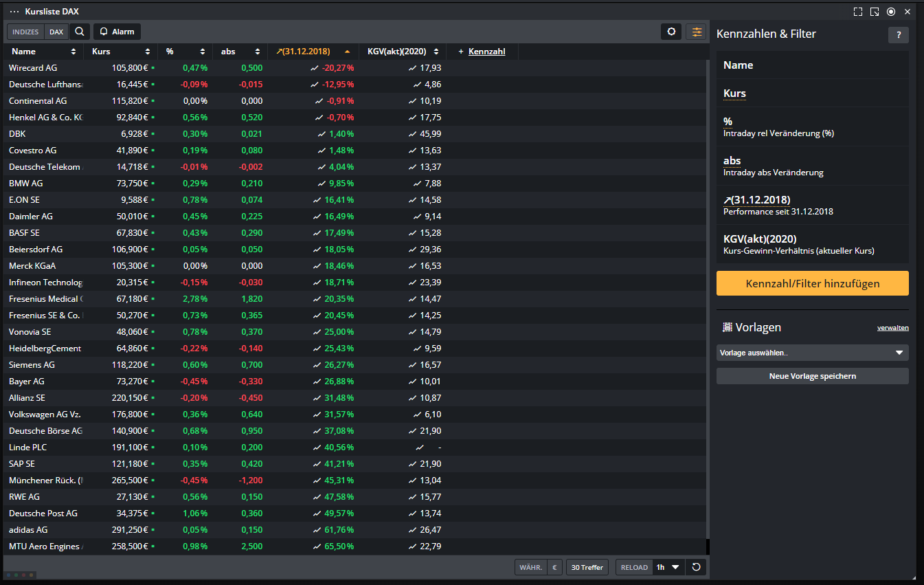924x585 pixels.
Task: Open the help question mark button
Action: 898,35
